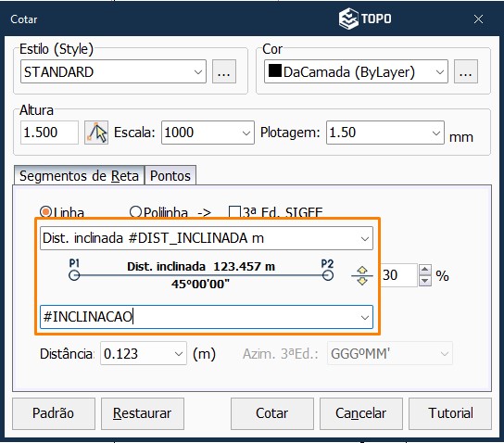Click the Cancelar button

click(x=361, y=413)
